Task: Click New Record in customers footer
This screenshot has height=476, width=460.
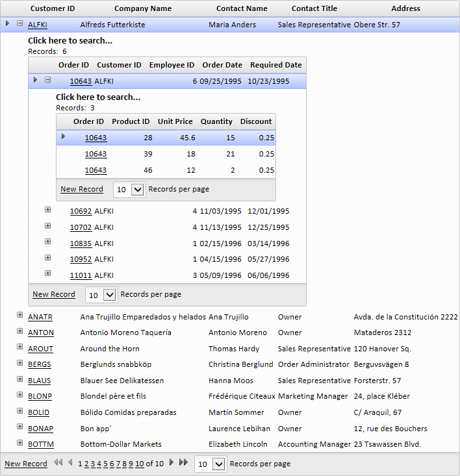Action: [26, 464]
